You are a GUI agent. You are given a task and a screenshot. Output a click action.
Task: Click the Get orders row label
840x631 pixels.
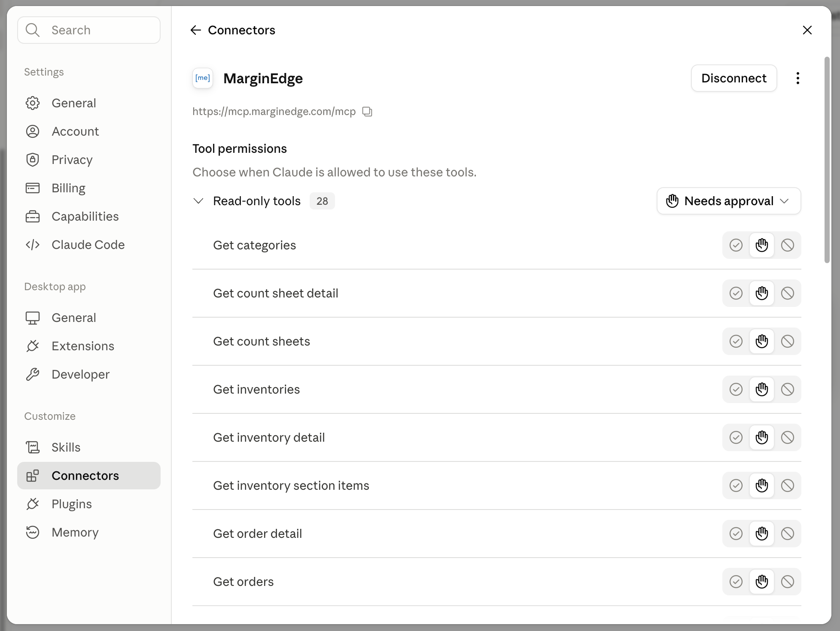pos(243,582)
